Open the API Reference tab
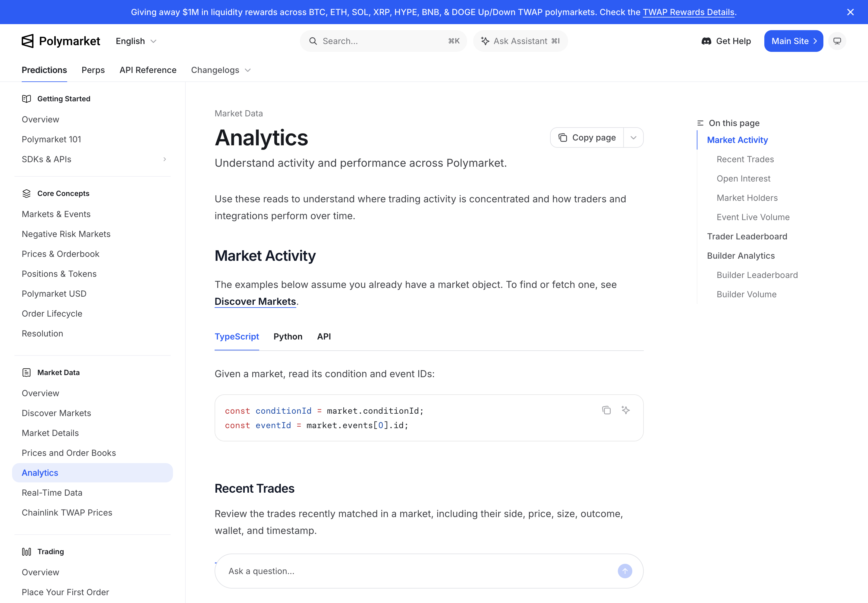 [x=148, y=70]
